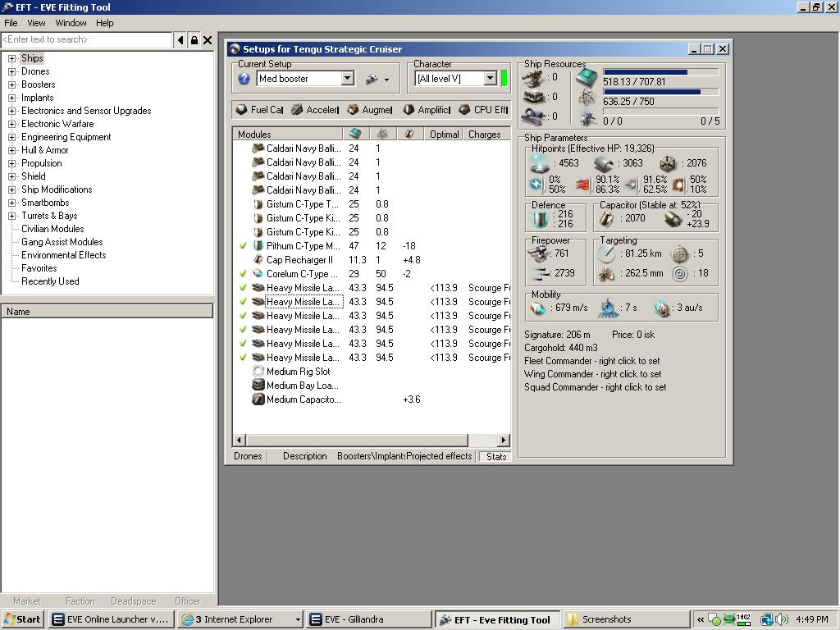Screen dimensions: 840x630
Task: Click the help icon beside Current Setup
Action: coord(244,79)
